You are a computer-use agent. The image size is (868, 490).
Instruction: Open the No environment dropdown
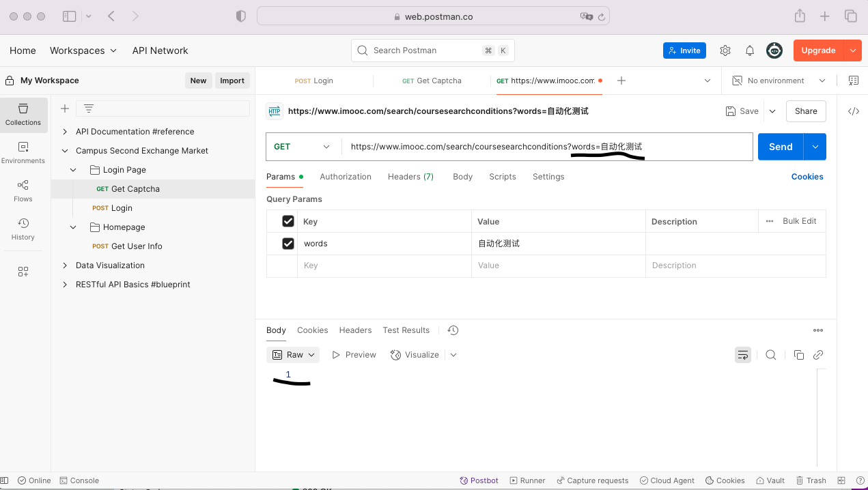click(779, 81)
